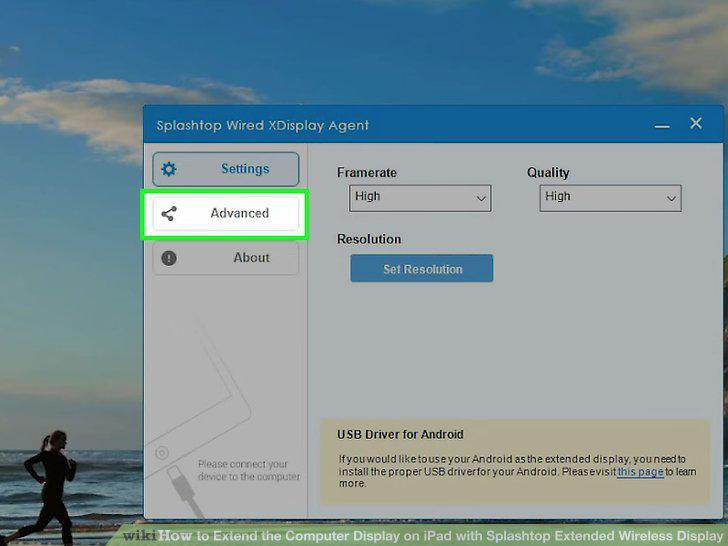The width and height of the screenshot is (728, 546).
Task: Click the Splashtop Wired XDisplay Agent title
Action: 262,125
